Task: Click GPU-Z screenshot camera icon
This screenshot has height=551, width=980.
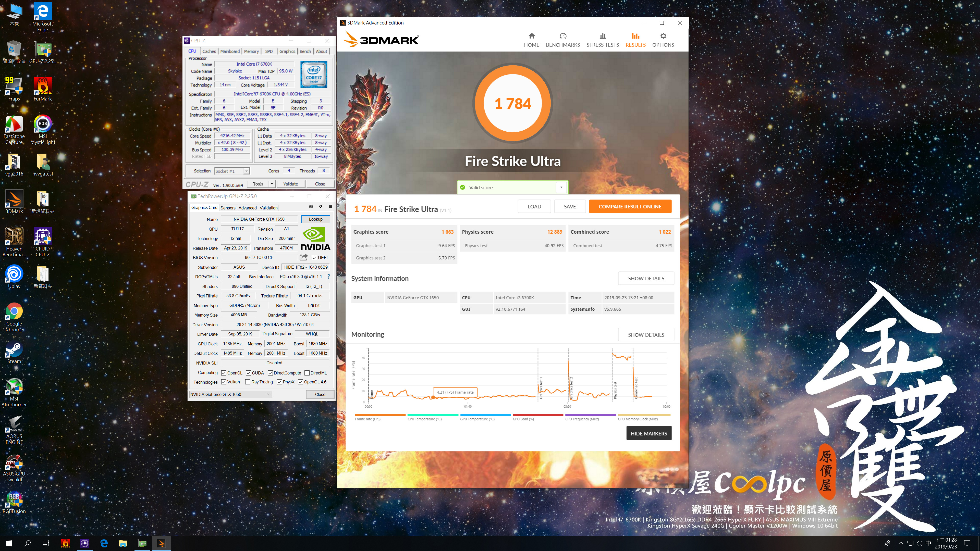Action: [x=311, y=206]
